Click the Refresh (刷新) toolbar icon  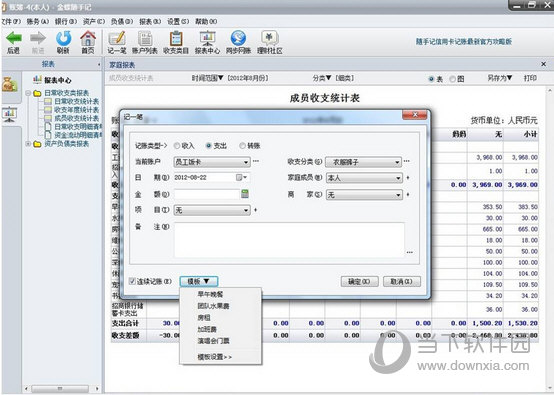click(x=63, y=38)
